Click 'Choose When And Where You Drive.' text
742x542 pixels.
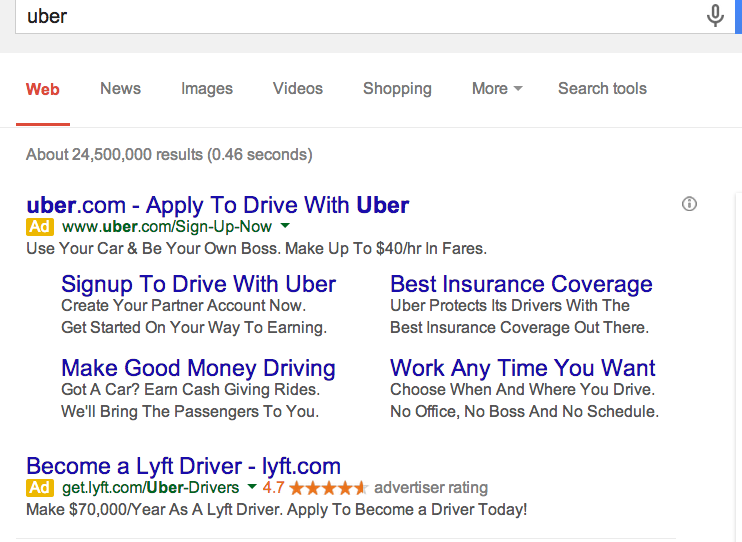pos(522,390)
